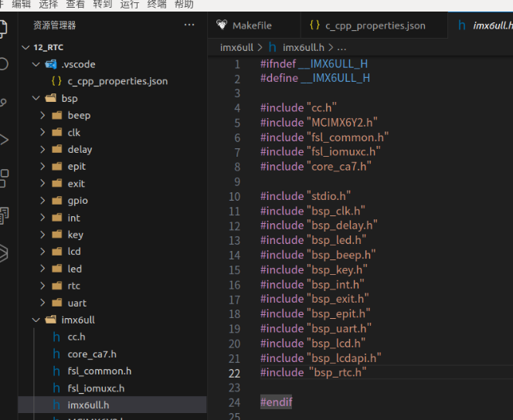Click the cc.h header file icon
The height and width of the screenshot is (420, 513).
tap(56, 337)
